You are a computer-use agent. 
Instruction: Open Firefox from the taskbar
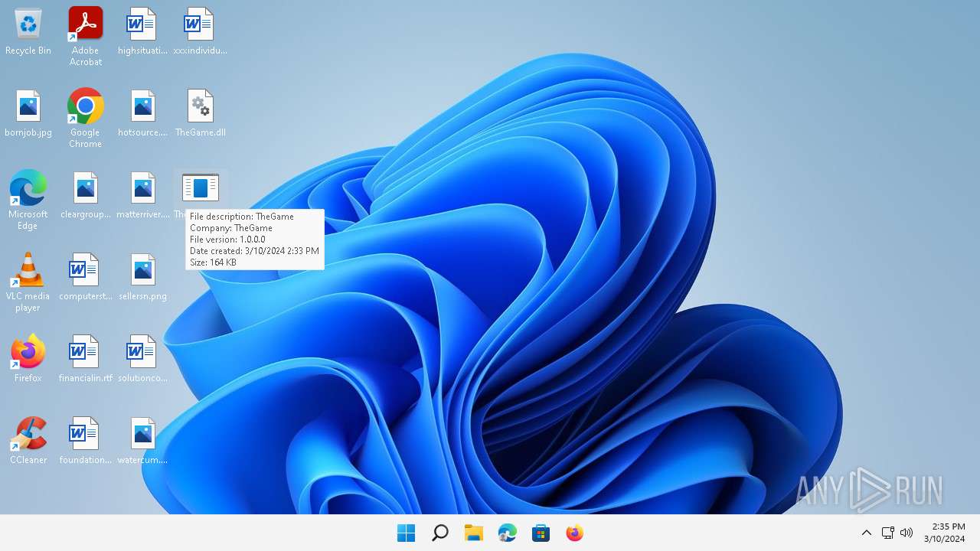tap(574, 533)
